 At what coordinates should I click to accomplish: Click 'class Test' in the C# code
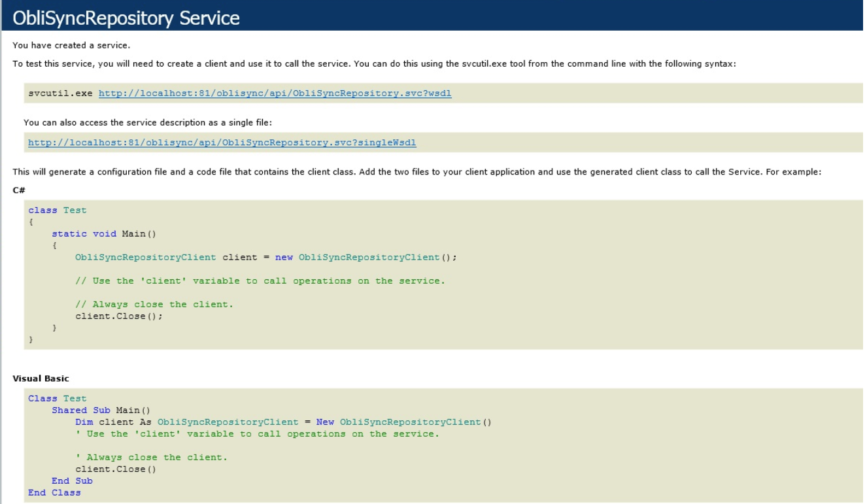click(57, 210)
